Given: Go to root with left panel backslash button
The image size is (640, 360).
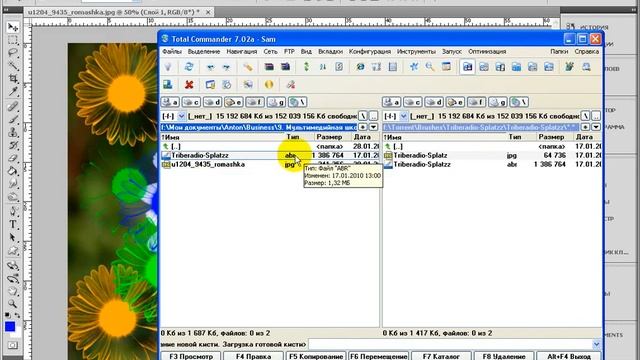Looking at the screenshot, I should click(363, 116).
